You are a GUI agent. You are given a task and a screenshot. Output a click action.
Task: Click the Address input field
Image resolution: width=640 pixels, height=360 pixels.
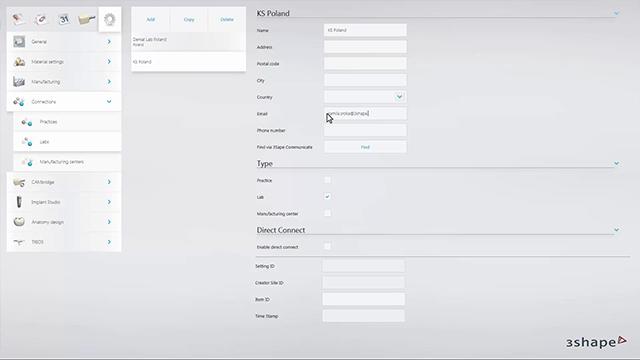point(365,47)
